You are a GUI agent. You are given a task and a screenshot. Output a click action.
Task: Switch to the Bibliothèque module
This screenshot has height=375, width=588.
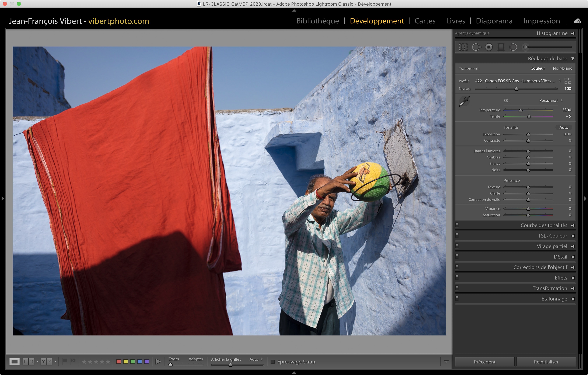(317, 21)
